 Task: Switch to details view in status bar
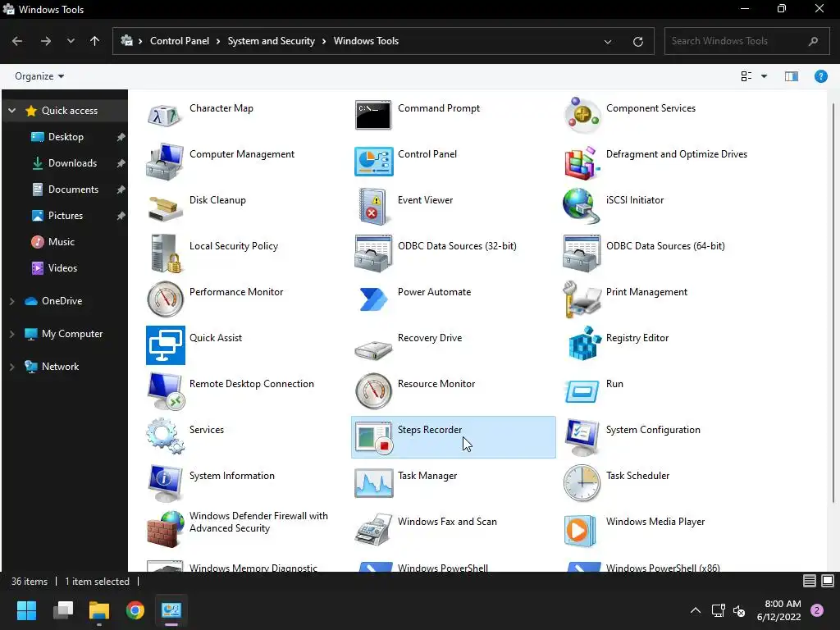click(x=810, y=581)
